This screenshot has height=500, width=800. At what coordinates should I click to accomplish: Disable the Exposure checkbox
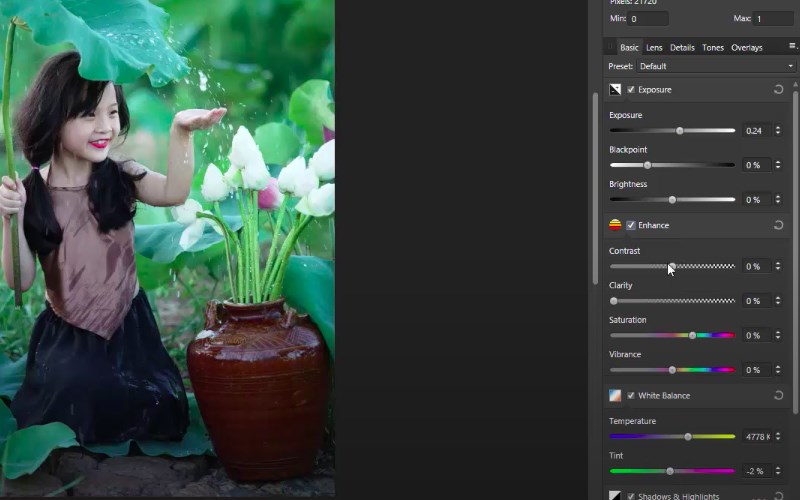pyautogui.click(x=631, y=90)
